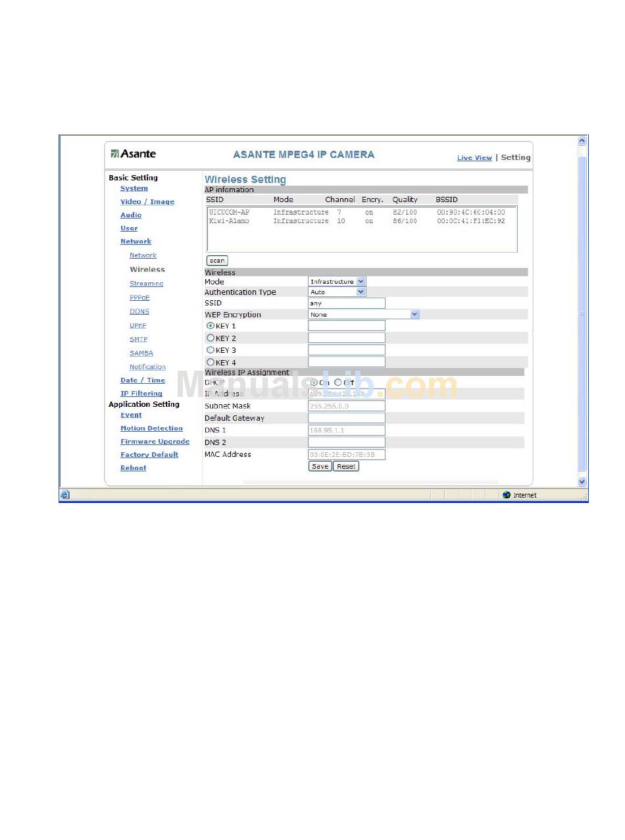Open the Live View link

[474, 158]
